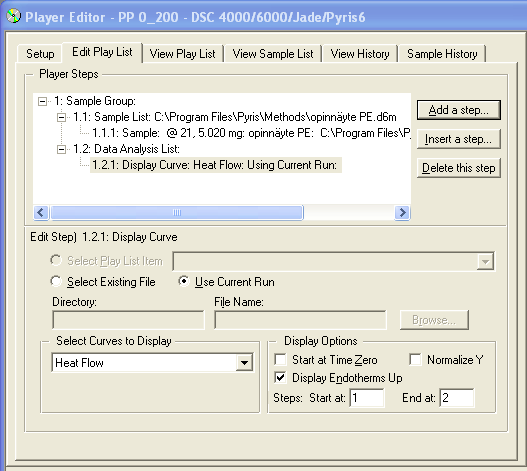The width and height of the screenshot is (527, 471).
Task: Open the Sample History tab
Action: (x=442, y=54)
